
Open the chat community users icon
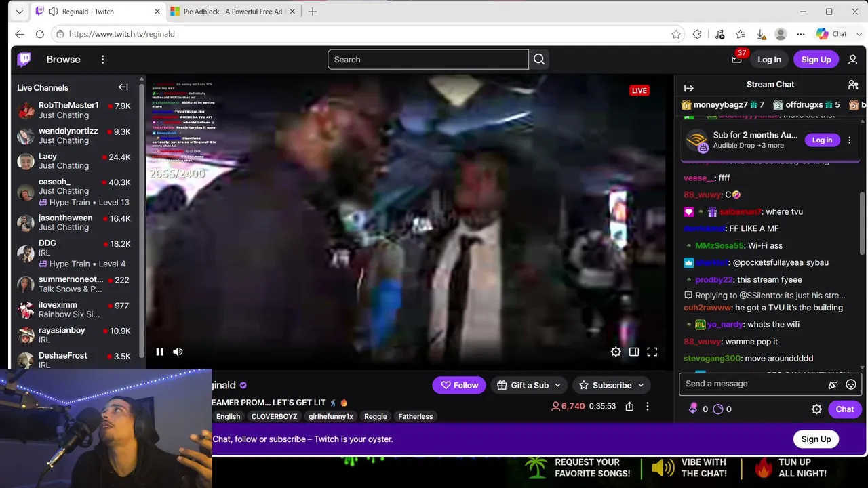(853, 85)
